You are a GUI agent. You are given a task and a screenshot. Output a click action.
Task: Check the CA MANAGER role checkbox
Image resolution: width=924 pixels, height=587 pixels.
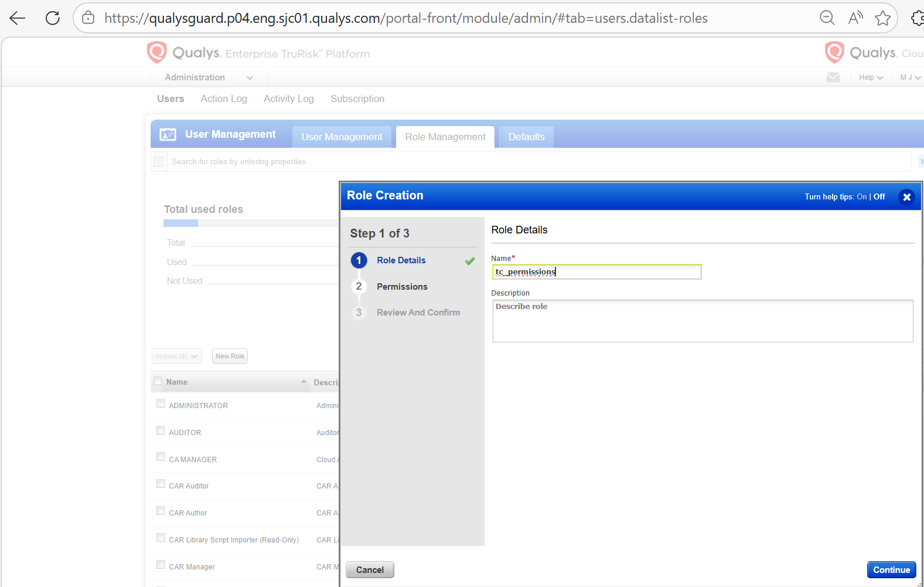pos(161,457)
